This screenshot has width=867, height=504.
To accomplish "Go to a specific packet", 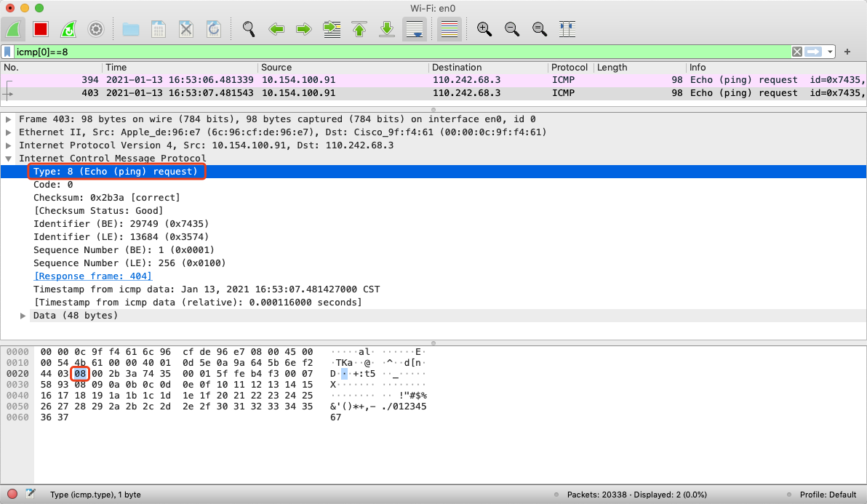I will coord(332,29).
